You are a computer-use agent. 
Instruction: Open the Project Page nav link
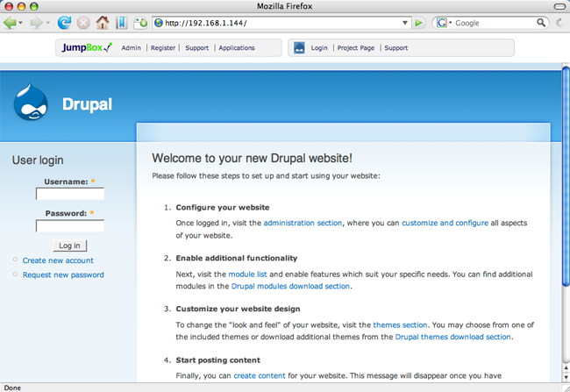356,48
